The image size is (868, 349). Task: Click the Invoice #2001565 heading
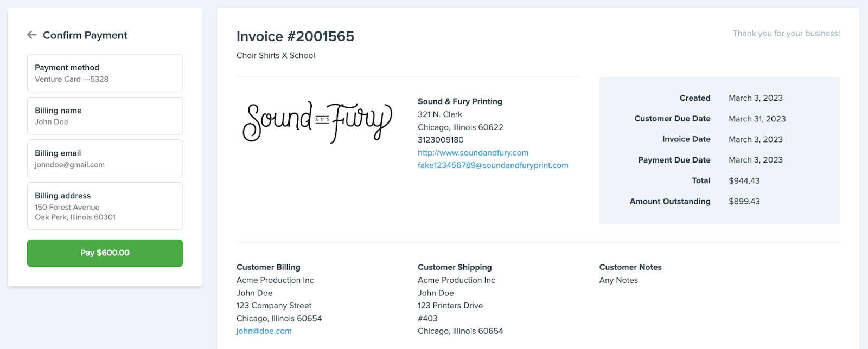coord(295,36)
